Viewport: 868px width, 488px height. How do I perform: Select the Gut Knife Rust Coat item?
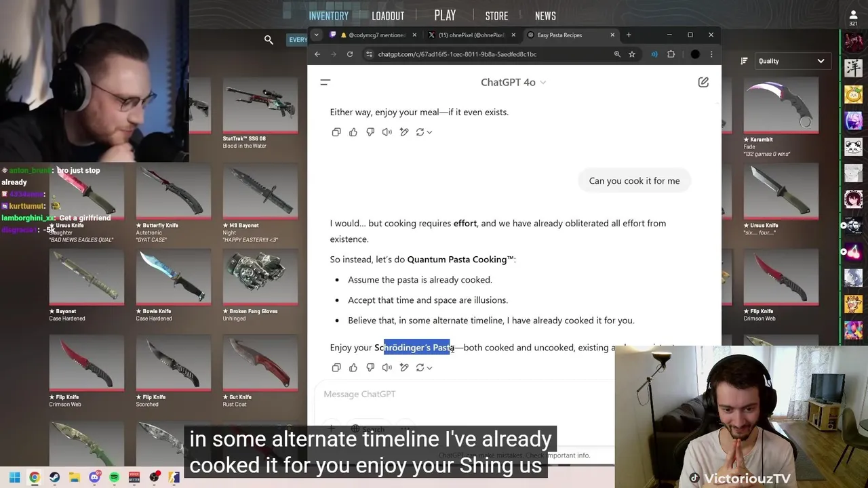pos(260,371)
